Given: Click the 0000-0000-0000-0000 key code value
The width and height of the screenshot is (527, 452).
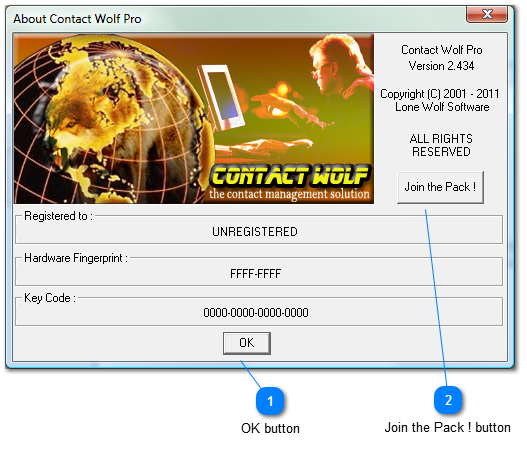Looking at the screenshot, I should (256, 313).
